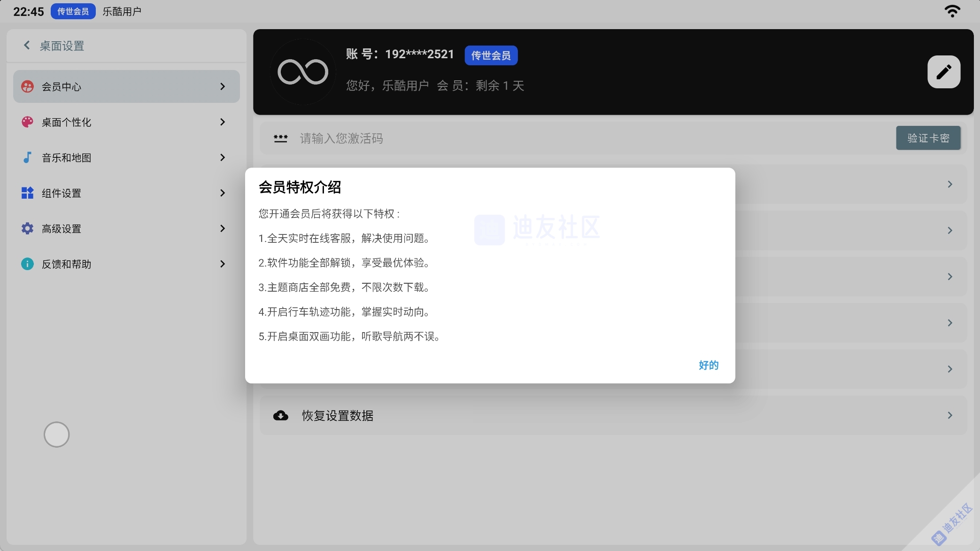Viewport: 980px width, 551px height.
Task: Click the password asterisk icon in activation field
Action: coord(281,139)
